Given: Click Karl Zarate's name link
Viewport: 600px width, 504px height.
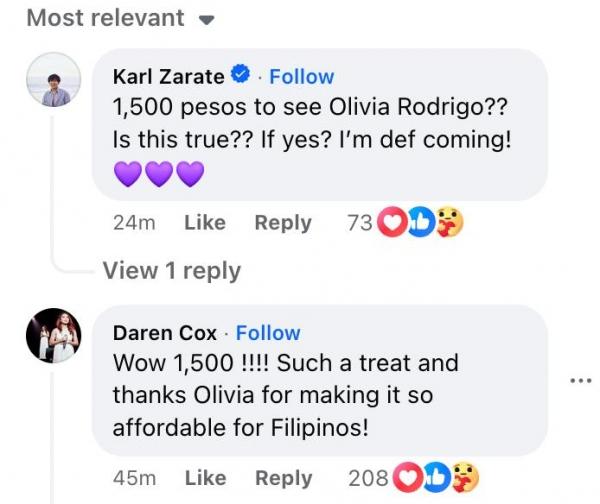Looking at the screenshot, I should pyautogui.click(x=168, y=77).
